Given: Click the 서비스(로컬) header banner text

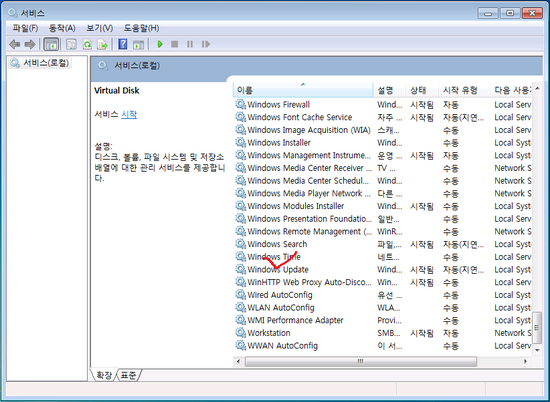Looking at the screenshot, I should point(137,66).
